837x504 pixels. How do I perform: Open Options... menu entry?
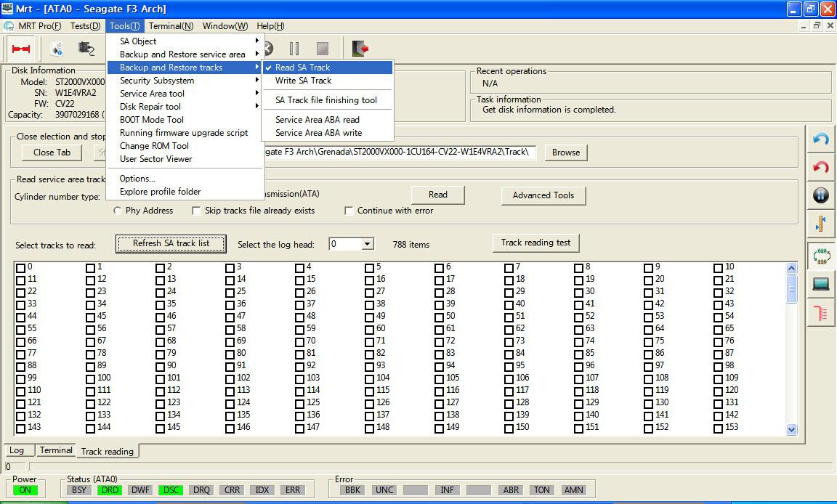coord(185,179)
